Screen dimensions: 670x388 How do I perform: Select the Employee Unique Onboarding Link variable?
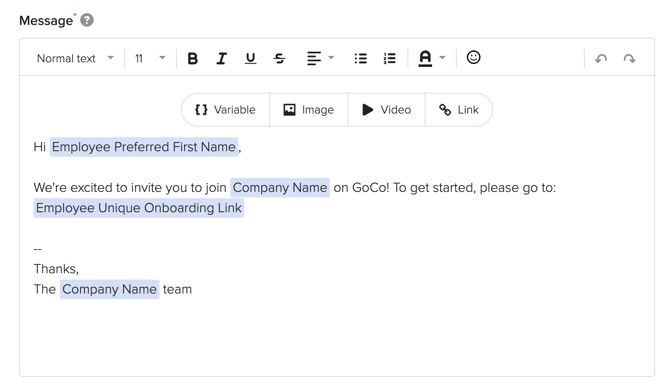pyautogui.click(x=139, y=208)
